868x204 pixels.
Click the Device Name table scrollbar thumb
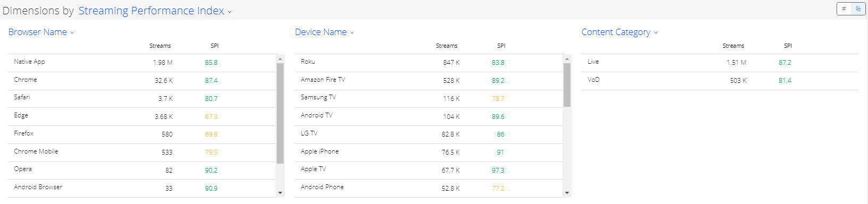567,85
